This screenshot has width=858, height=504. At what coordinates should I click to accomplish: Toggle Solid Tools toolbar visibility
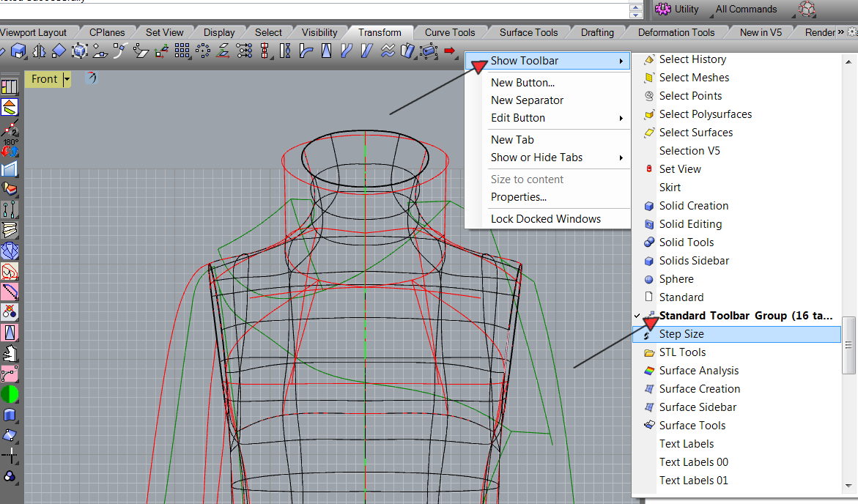[686, 242]
